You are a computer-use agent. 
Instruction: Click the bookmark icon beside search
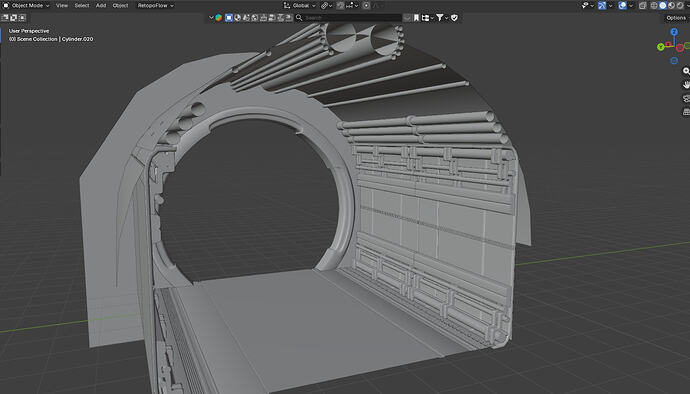(416, 18)
